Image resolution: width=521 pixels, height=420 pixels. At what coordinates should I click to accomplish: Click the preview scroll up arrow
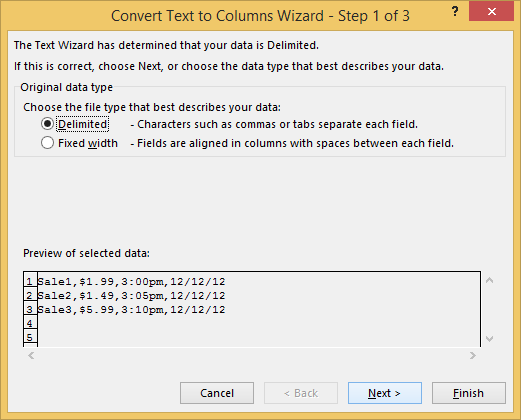489,280
